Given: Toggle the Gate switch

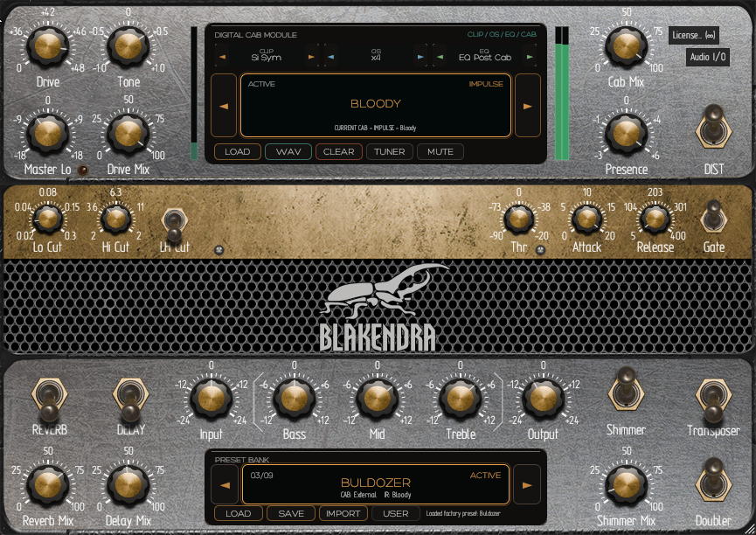Looking at the screenshot, I should pyautogui.click(x=713, y=218).
